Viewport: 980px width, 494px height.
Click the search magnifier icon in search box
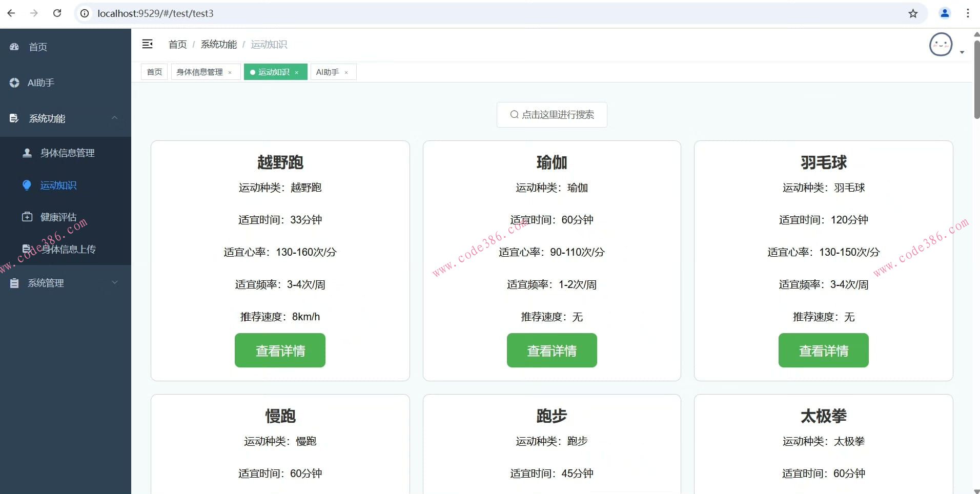click(x=515, y=115)
